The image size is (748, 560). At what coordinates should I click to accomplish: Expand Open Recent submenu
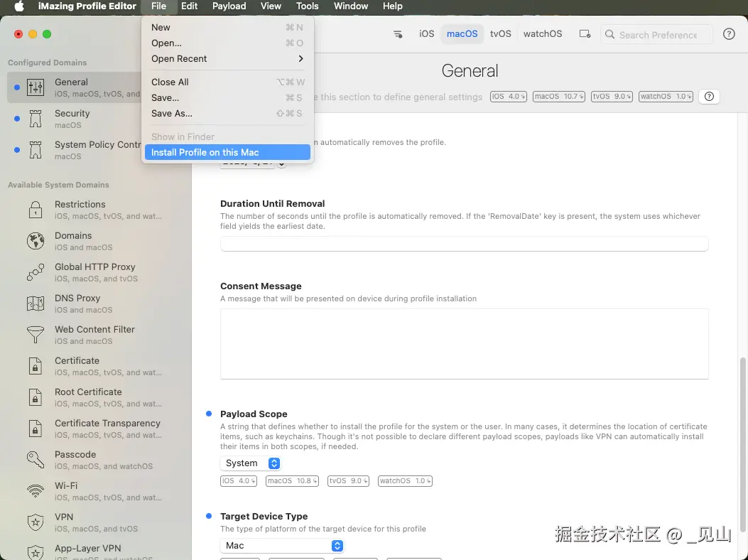[227, 59]
